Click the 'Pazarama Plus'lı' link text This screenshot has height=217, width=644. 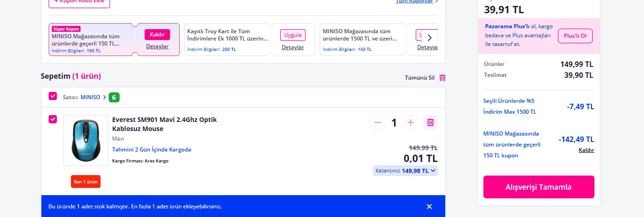point(508,26)
